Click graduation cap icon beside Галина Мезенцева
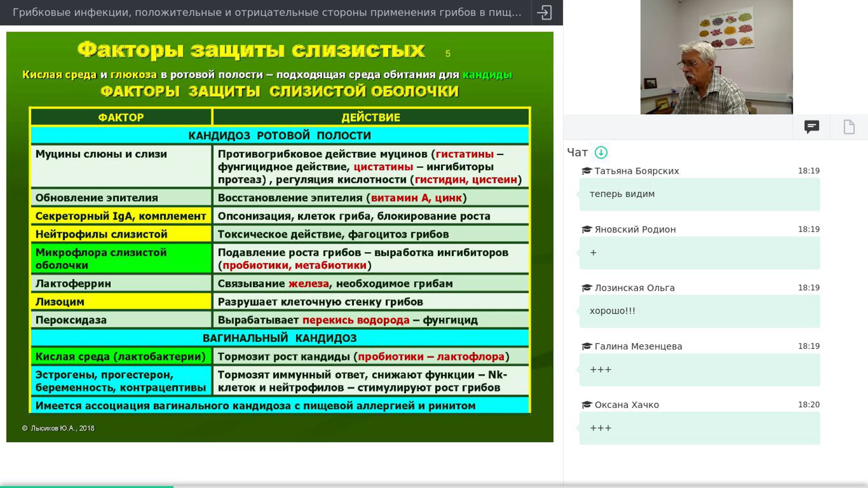 tap(586, 346)
